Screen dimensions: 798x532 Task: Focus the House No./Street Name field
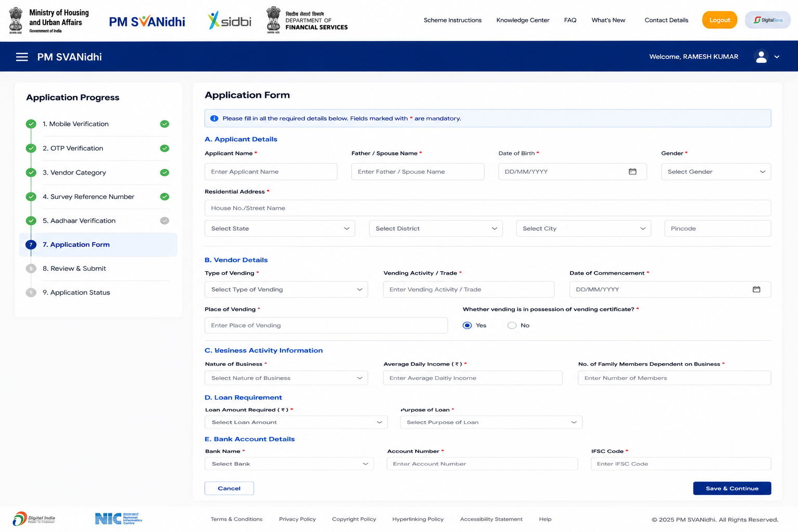488,208
